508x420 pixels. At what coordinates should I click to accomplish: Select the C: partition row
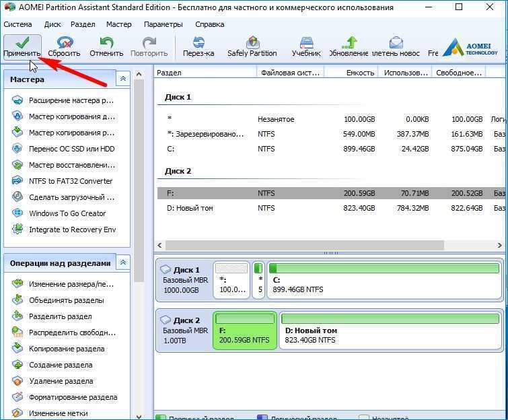pos(331,149)
